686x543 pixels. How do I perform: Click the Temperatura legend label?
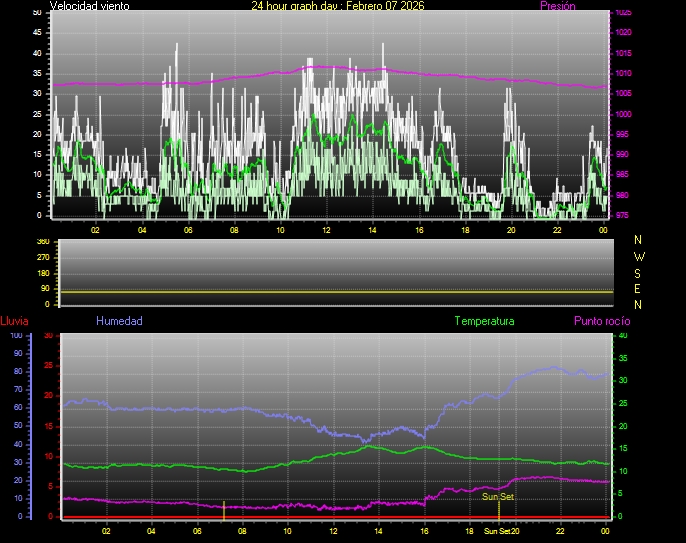pos(484,321)
